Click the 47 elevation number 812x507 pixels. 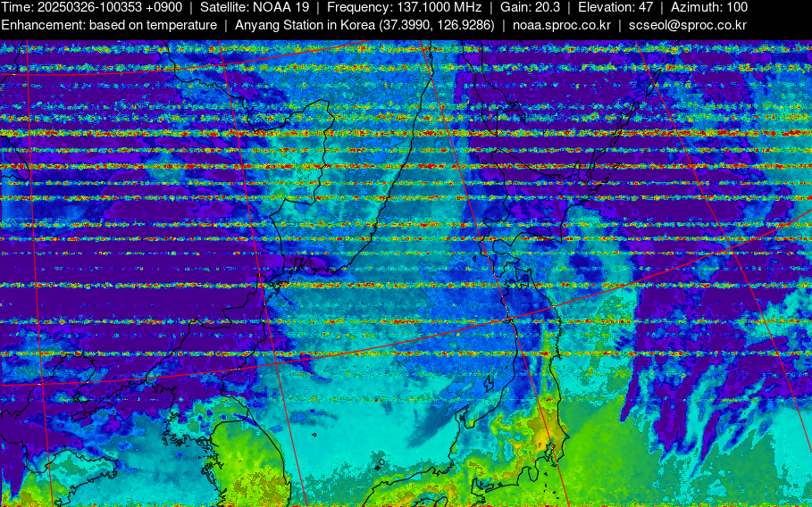point(645,7)
